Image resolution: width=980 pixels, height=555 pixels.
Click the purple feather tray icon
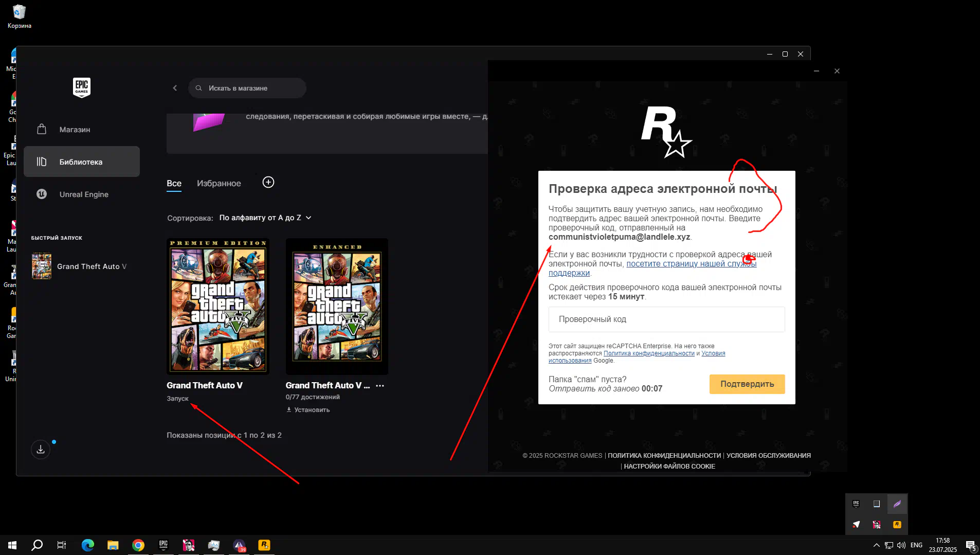click(x=897, y=504)
